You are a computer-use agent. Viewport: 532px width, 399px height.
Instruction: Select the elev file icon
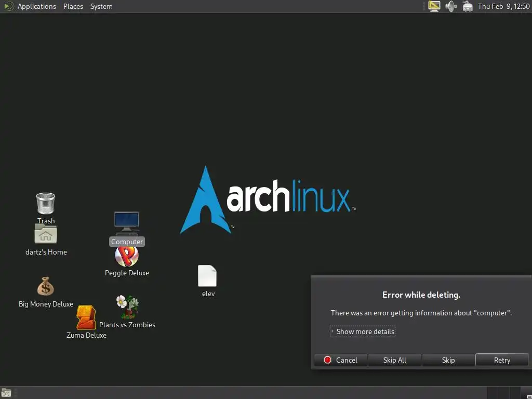pyautogui.click(x=207, y=276)
